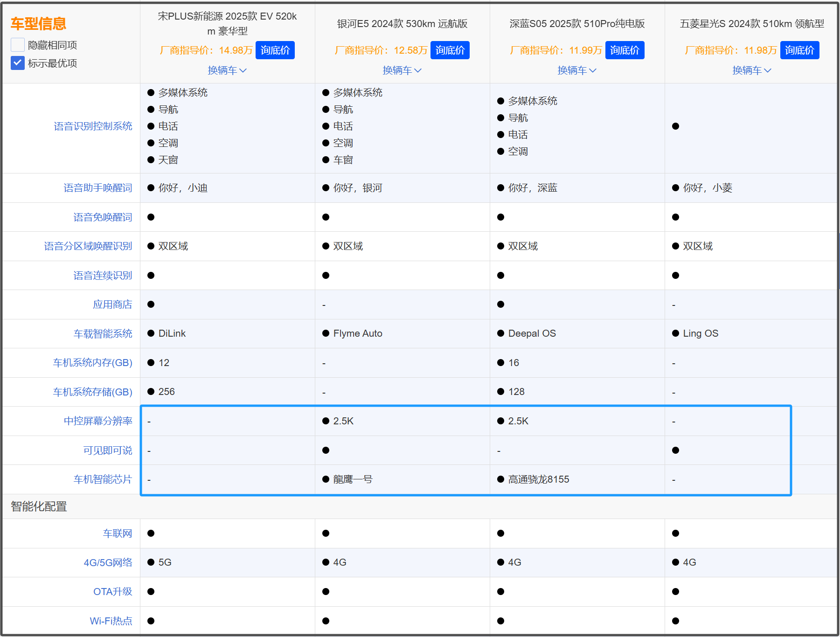Select the 厂商指导价 14.98万 price text
The image size is (840, 637).
click(x=206, y=50)
